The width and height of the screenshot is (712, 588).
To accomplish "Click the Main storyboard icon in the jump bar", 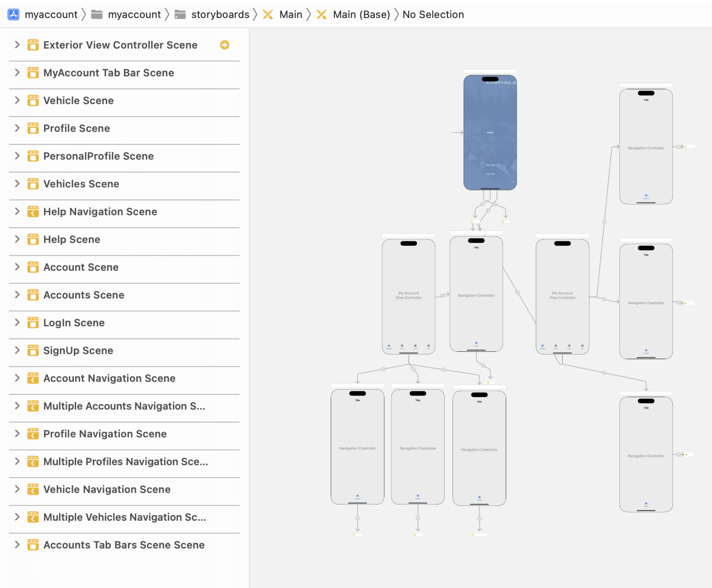I will (x=268, y=14).
